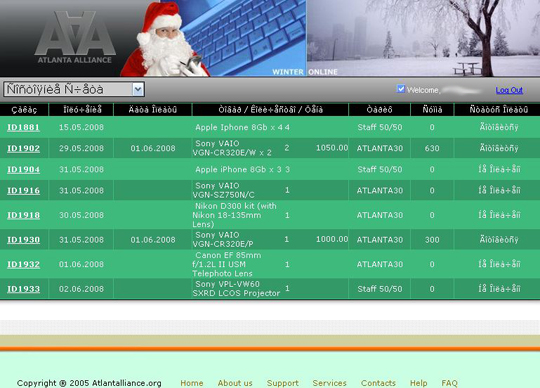The width and height of the screenshot is (540, 388).
Task: Open order ID1918
Action: point(23,215)
